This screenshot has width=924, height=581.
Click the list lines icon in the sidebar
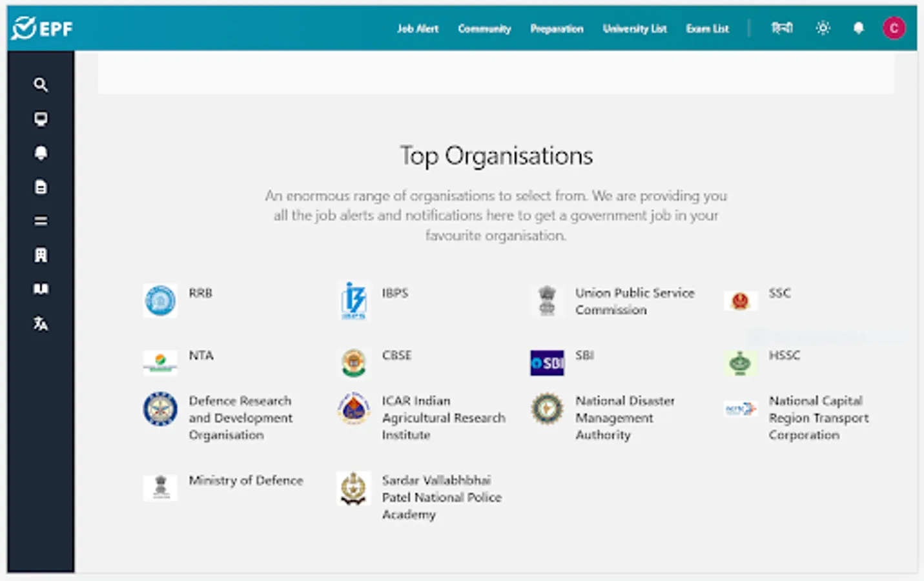(41, 221)
